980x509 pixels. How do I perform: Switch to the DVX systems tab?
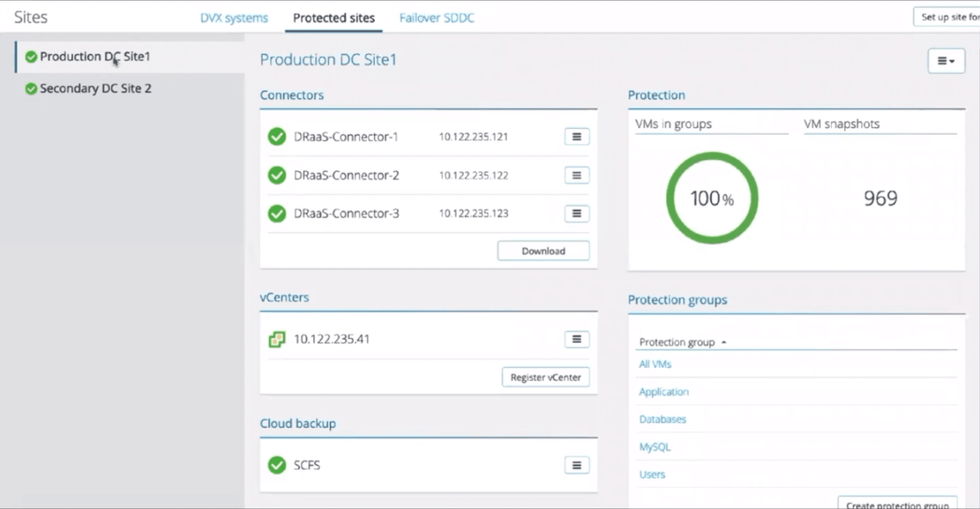[234, 18]
